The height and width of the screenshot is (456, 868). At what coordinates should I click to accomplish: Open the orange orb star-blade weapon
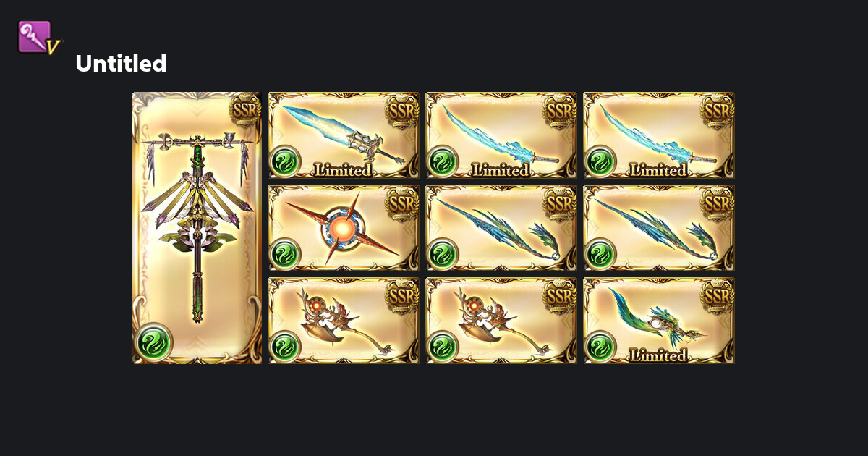[344, 228]
